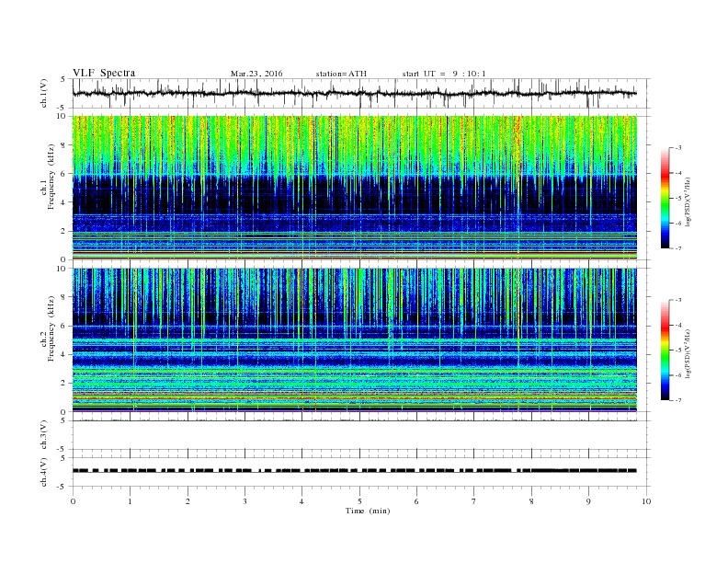Screen dimensions: 728x563
Task: Click the "ch.4(V)" axis label
Action: click(44, 472)
